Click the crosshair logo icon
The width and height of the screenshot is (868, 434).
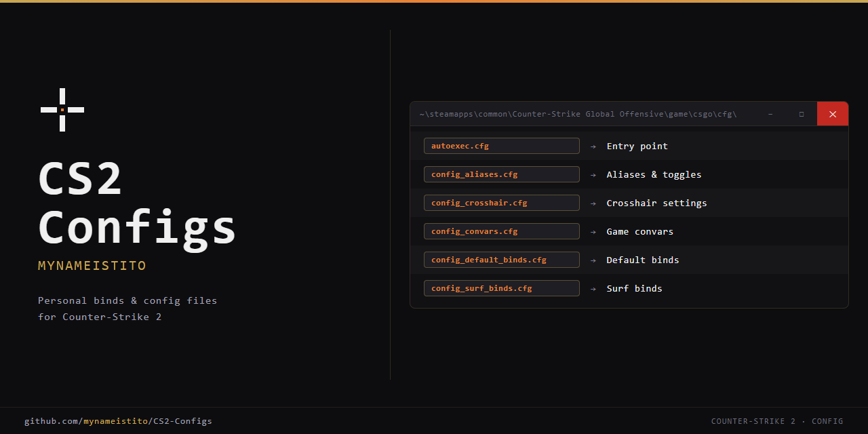(x=62, y=110)
